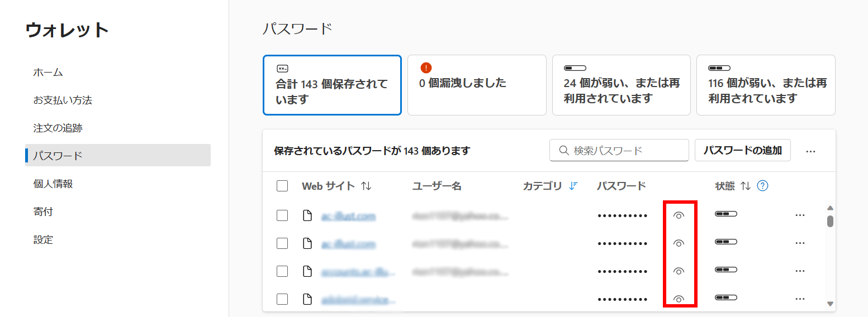
Task: Click the パスワードの追加 button
Action: coord(742,150)
